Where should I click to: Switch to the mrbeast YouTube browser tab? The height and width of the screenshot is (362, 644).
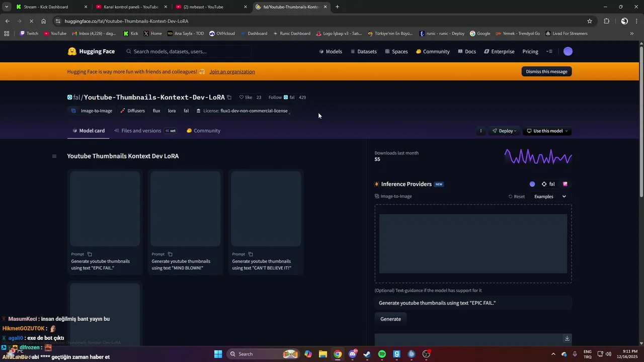(211, 7)
